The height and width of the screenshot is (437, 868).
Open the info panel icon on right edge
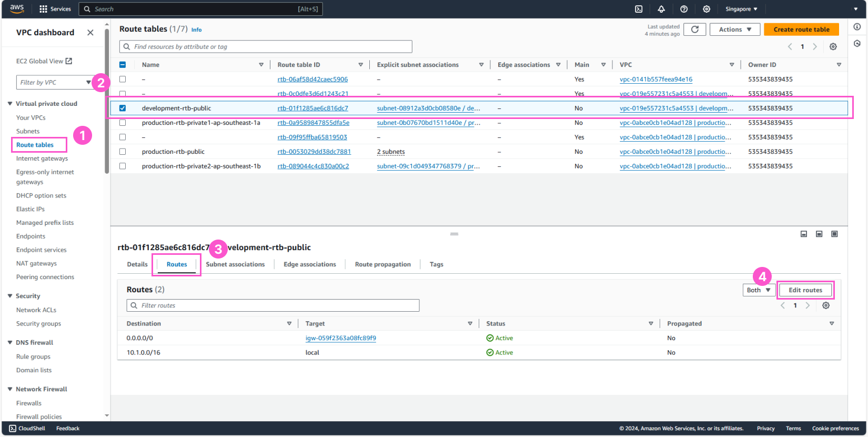pos(857,27)
